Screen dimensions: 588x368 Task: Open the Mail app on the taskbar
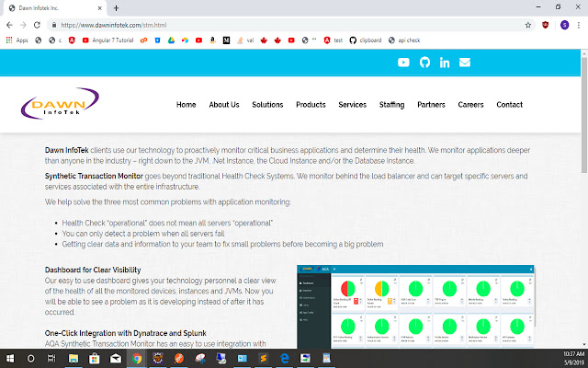click(x=116, y=359)
